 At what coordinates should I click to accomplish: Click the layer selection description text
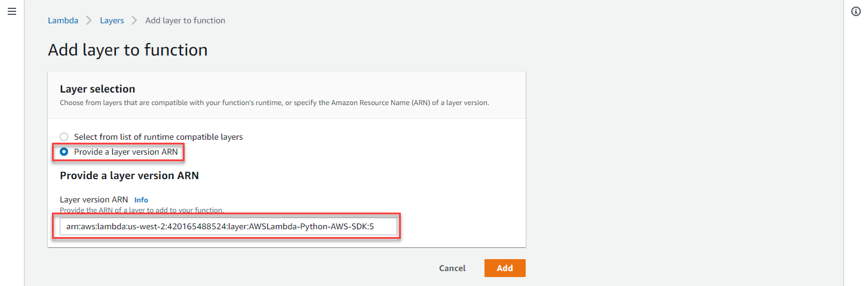274,103
